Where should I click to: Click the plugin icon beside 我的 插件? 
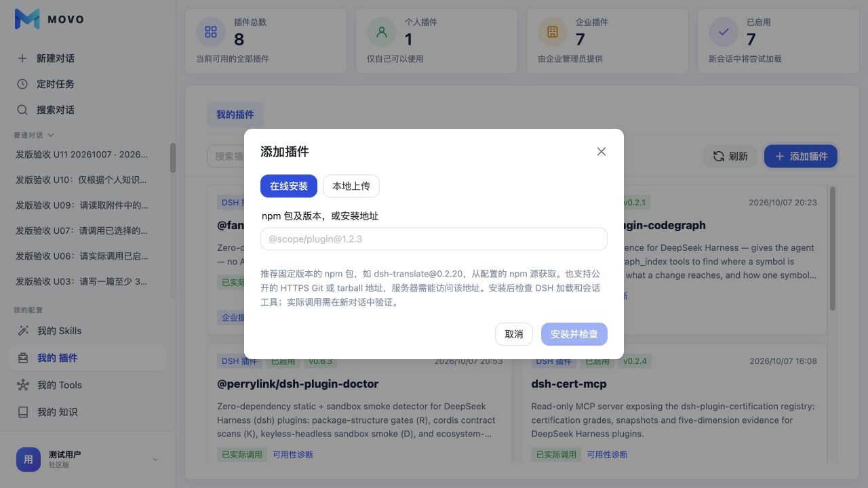point(23,358)
